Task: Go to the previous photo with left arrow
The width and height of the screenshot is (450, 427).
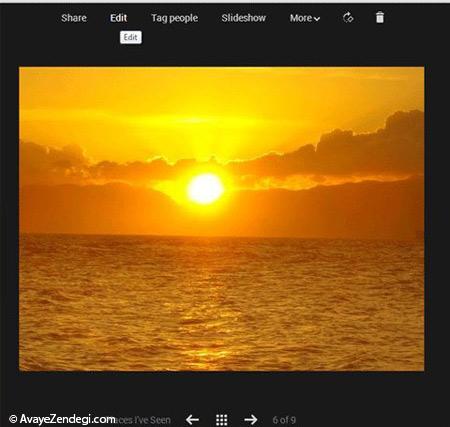Action: (192, 419)
